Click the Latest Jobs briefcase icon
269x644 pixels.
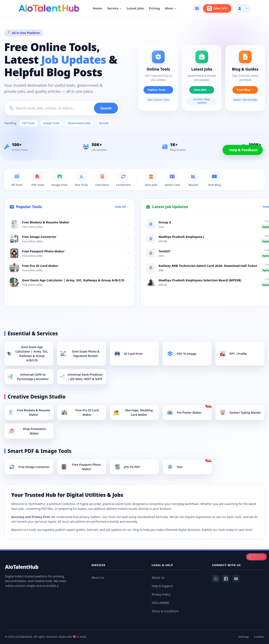pos(202,57)
